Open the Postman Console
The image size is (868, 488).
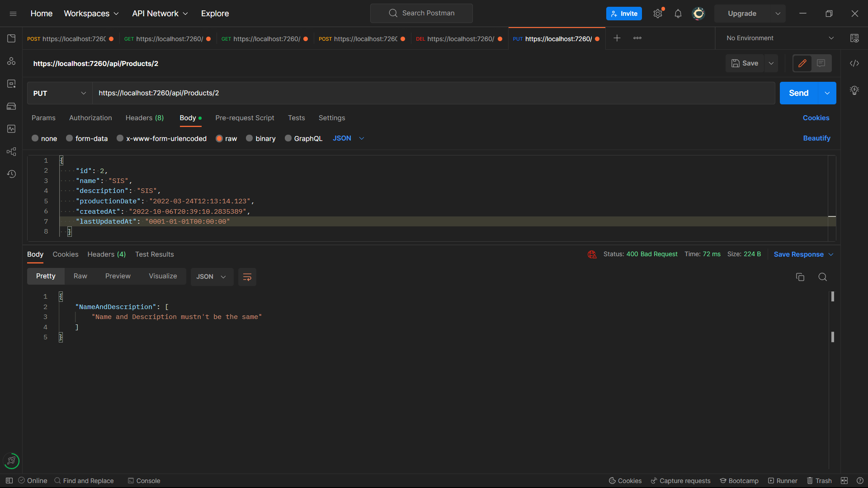tap(144, 481)
